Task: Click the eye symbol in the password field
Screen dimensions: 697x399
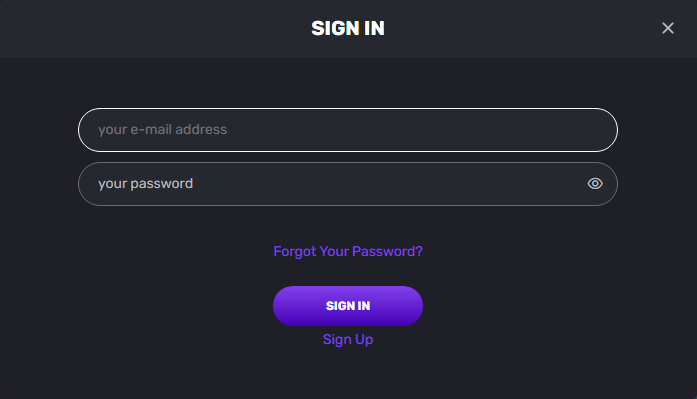Action: [x=595, y=184]
